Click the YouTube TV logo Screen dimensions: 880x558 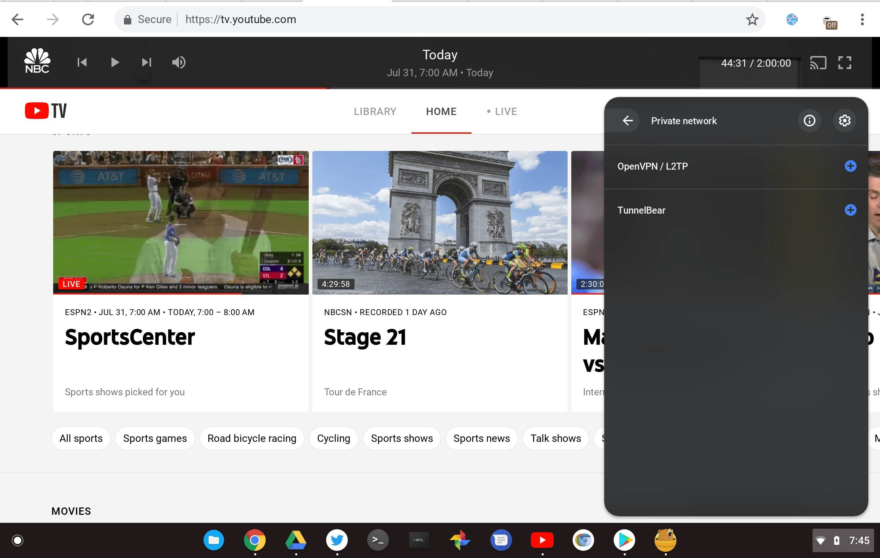45,111
